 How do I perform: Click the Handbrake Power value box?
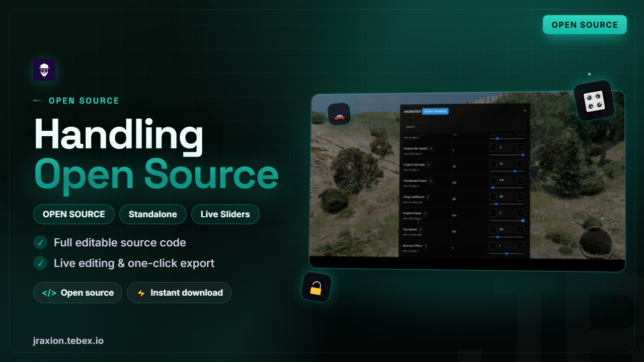507,180
